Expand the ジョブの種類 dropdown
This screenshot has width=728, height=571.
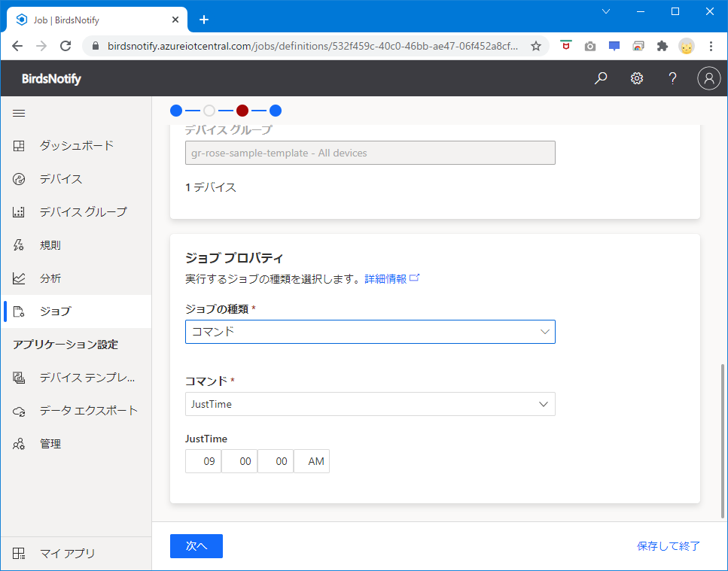(x=370, y=332)
